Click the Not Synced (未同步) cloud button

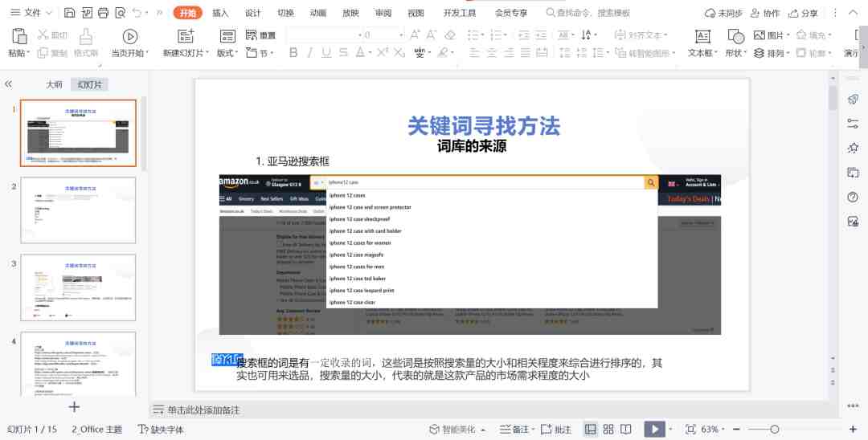tap(723, 13)
